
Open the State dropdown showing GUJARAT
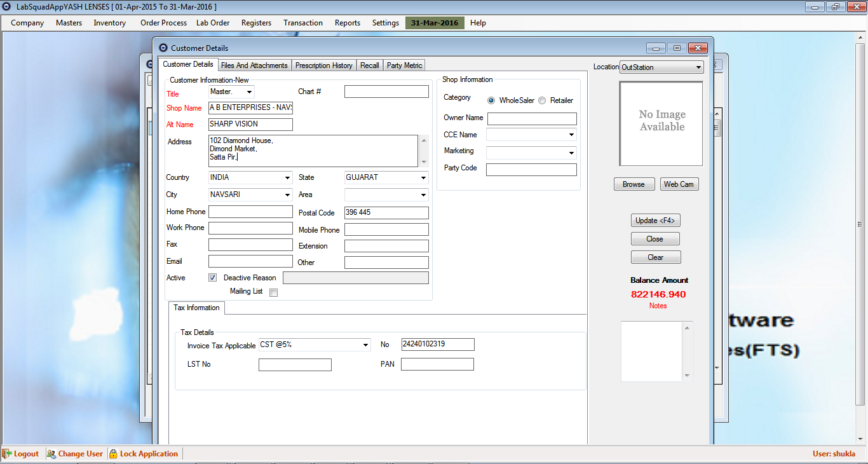(x=423, y=178)
